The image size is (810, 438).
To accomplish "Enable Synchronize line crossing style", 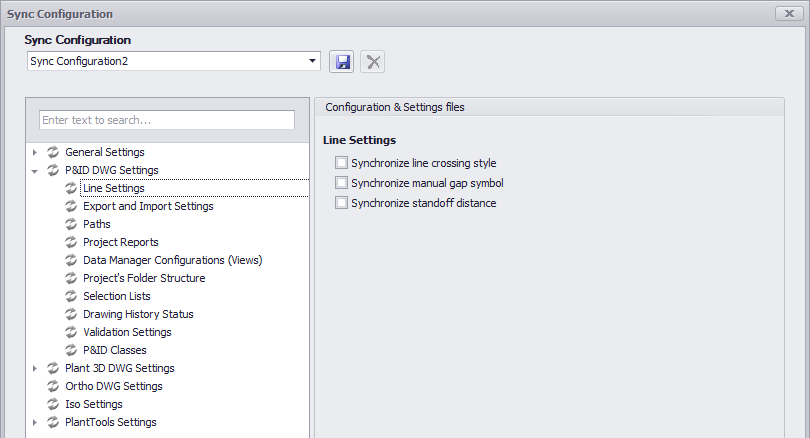I will coord(341,163).
